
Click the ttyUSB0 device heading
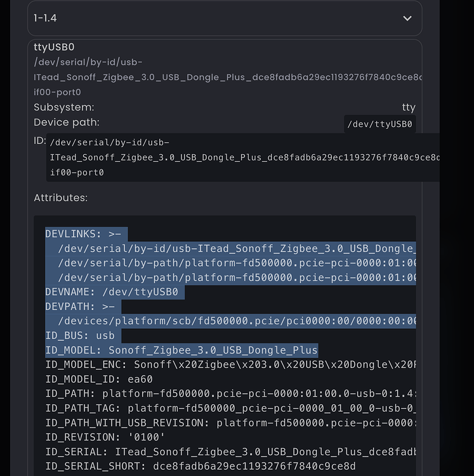[x=54, y=47]
